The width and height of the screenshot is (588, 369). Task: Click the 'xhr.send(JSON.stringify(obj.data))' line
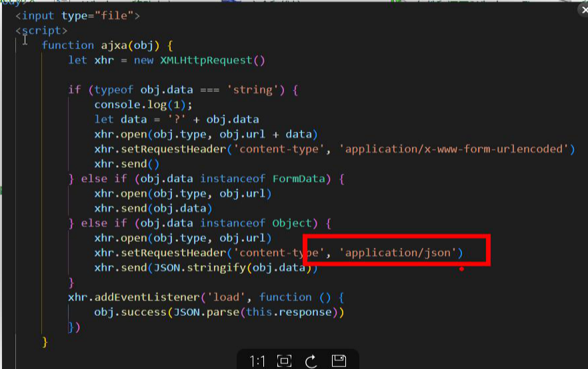206,268
